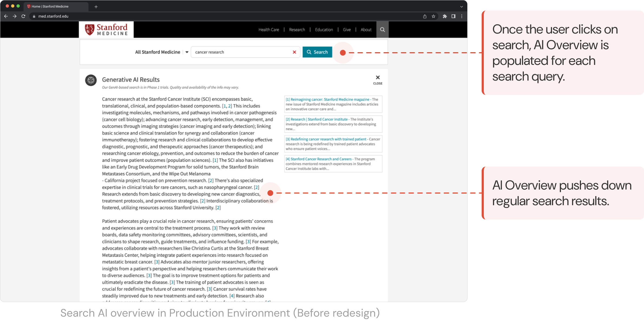Screen dimensions: 644x322
Task: Expand the All Stanford Medicine scope dropdown
Action: (187, 52)
